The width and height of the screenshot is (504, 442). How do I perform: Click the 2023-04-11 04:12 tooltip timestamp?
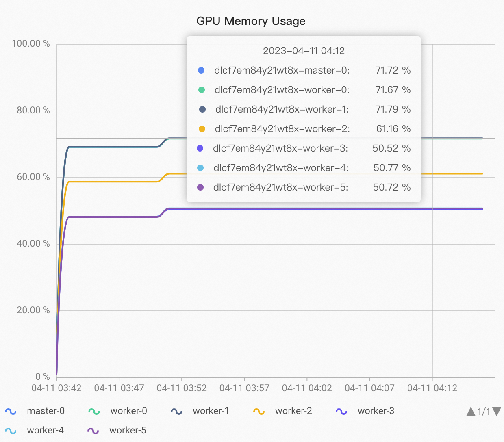tap(304, 50)
